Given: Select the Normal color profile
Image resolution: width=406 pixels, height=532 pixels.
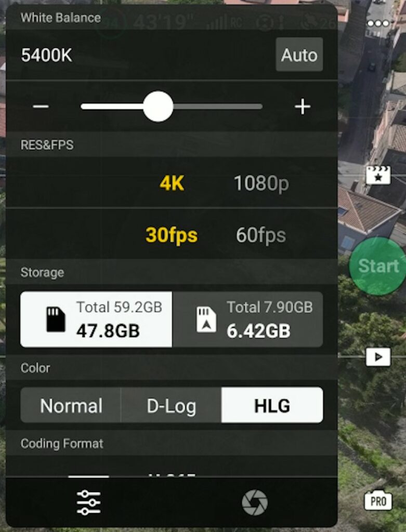Looking at the screenshot, I should coord(71,405).
